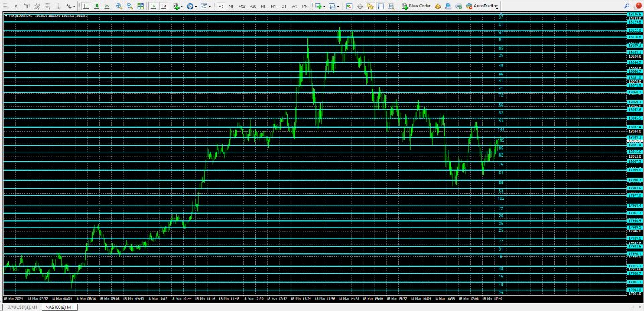
Task: Click the '102' value label on the chart
Action: 501,199
